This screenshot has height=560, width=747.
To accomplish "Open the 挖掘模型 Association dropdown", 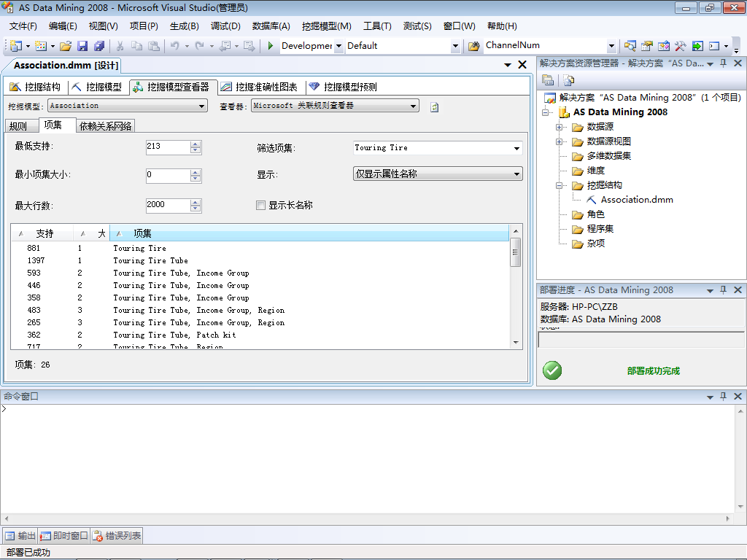I will pyautogui.click(x=202, y=106).
